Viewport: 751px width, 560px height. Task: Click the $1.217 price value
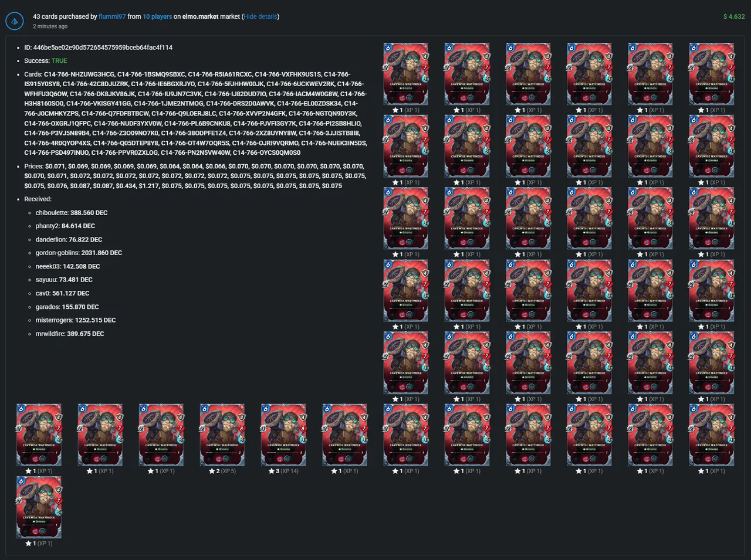[x=148, y=186]
